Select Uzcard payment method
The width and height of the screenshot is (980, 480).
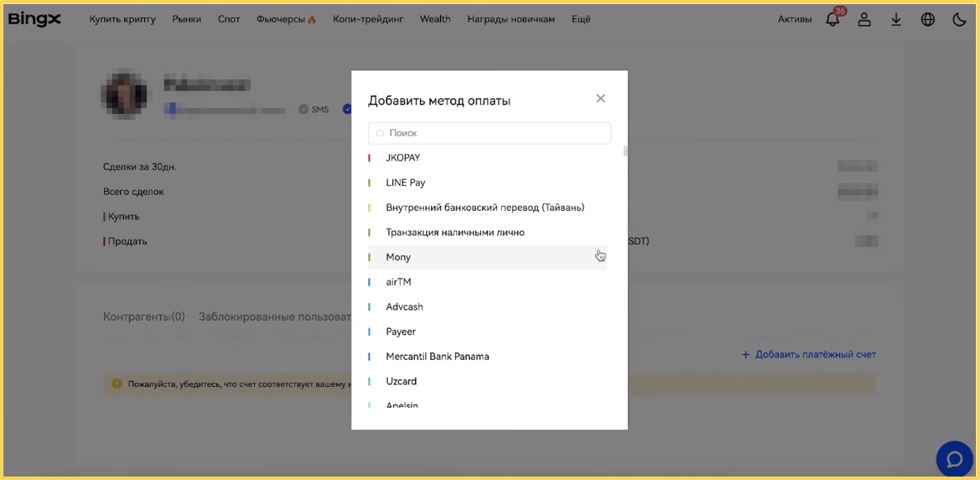pyautogui.click(x=487, y=381)
